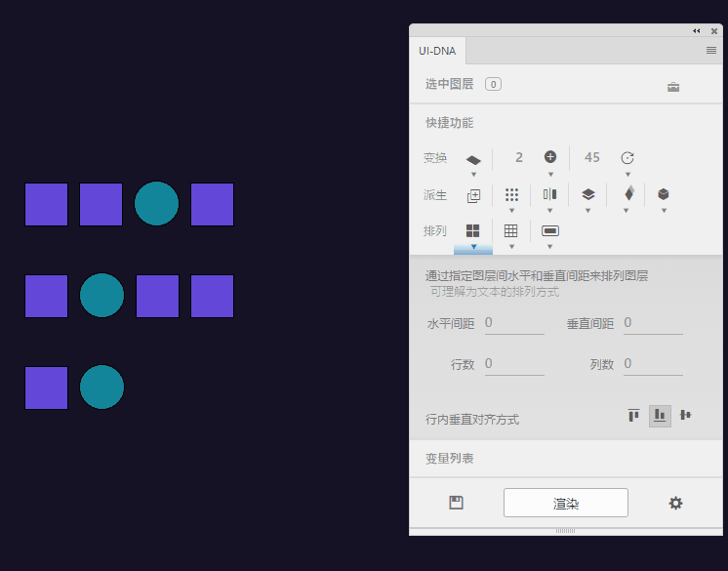728x571 pixels.
Task: Expand options under the table grid icon
Action: point(511,247)
